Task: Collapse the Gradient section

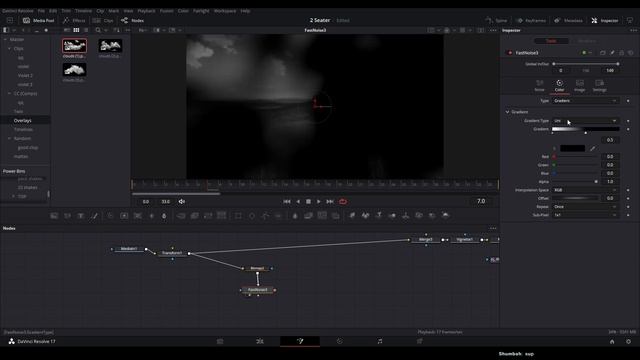Action: click(x=507, y=112)
